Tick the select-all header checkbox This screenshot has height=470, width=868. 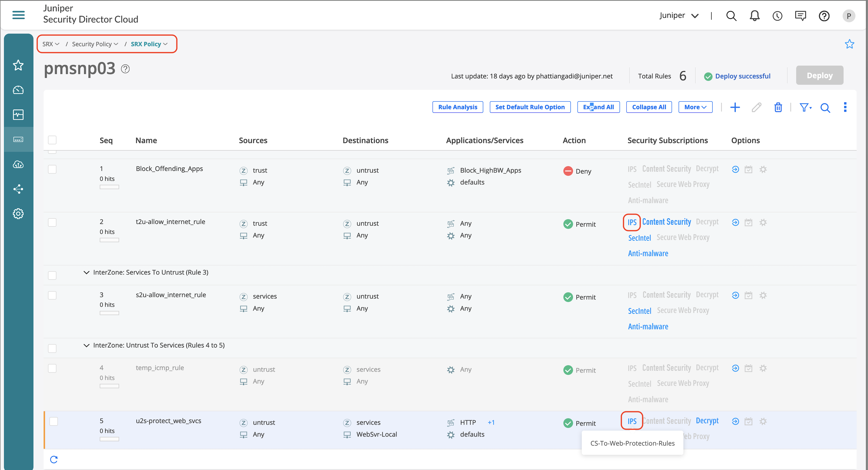tap(52, 140)
